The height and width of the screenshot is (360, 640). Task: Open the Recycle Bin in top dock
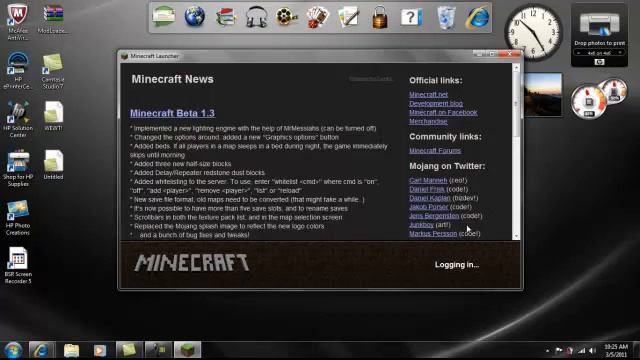click(x=446, y=17)
